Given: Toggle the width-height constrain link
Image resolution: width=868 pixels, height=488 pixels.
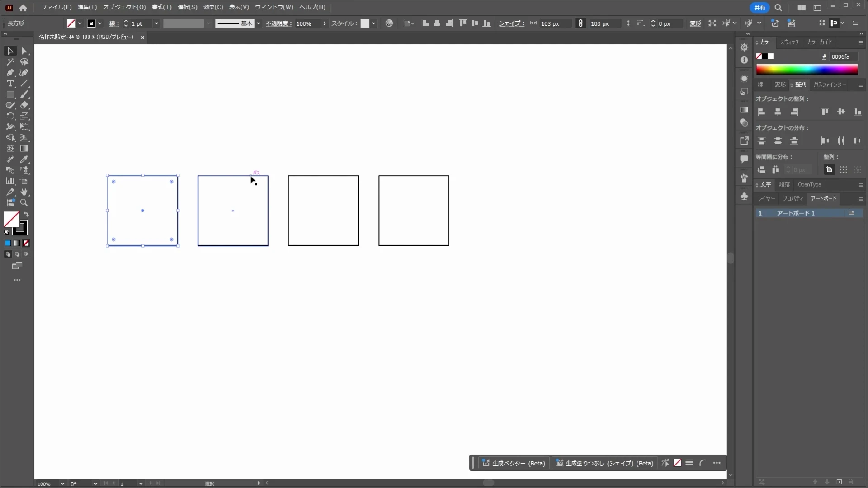Looking at the screenshot, I should point(580,23).
